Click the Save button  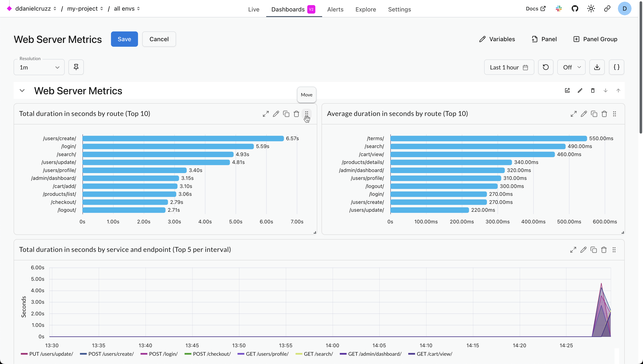tap(124, 39)
